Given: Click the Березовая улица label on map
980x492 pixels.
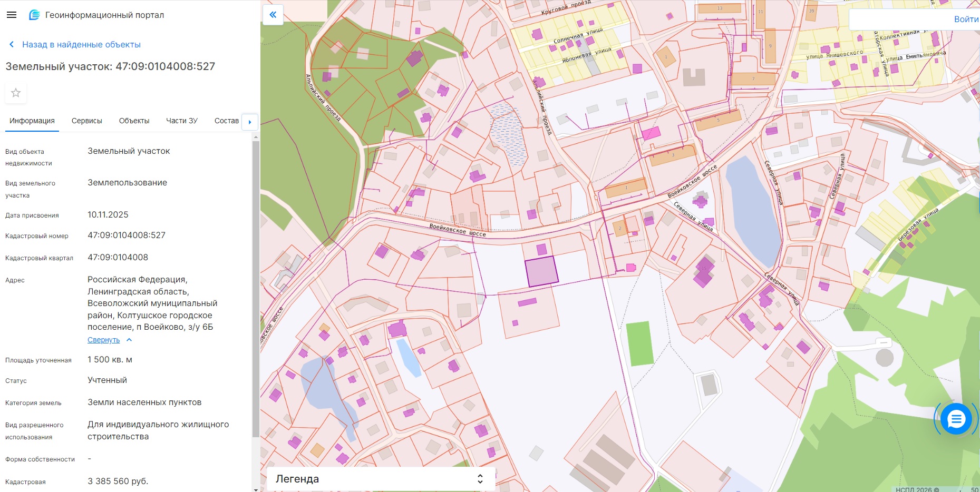Looking at the screenshot, I should [918, 224].
